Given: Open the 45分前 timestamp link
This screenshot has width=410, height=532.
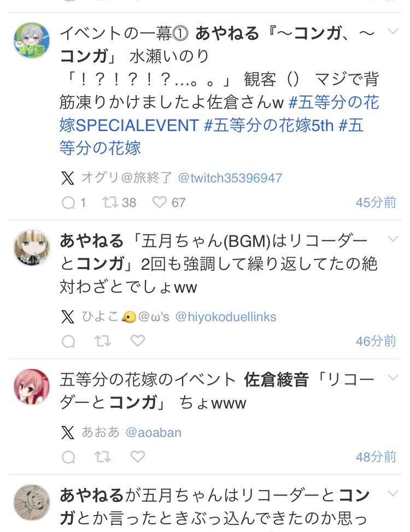Looking at the screenshot, I should 376,203.
